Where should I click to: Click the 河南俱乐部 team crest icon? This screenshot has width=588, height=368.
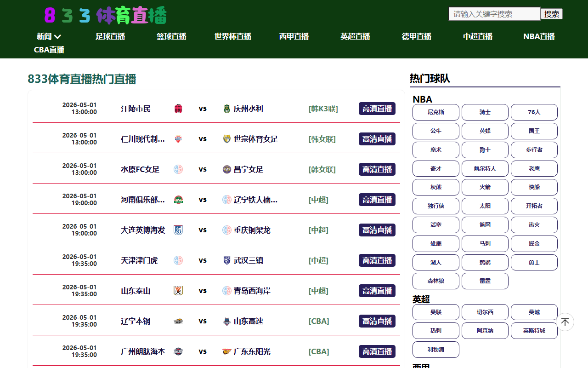[x=178, y=200]
